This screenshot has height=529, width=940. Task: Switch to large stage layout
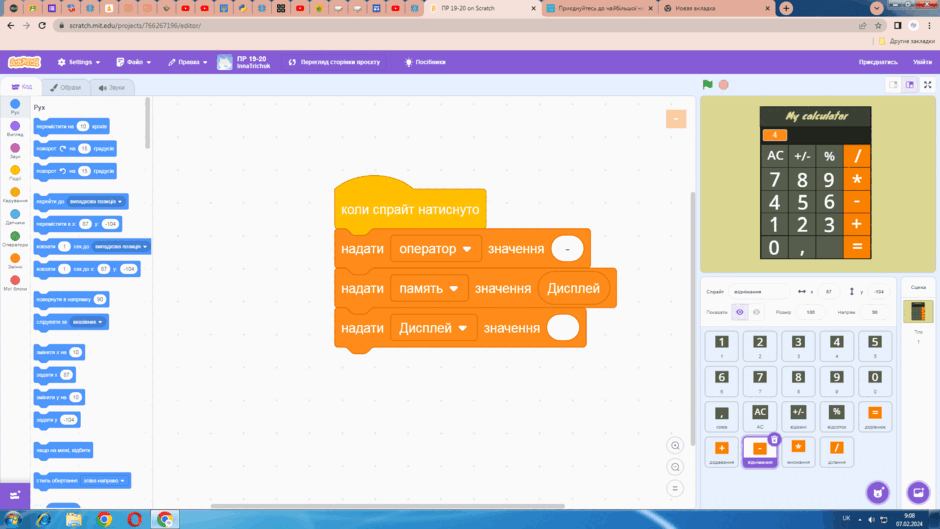pyautogui.click(x=909, y=85)
